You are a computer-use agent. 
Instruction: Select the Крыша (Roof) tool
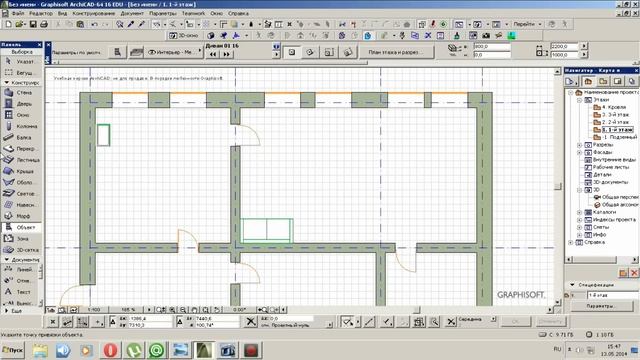(21, 171)
